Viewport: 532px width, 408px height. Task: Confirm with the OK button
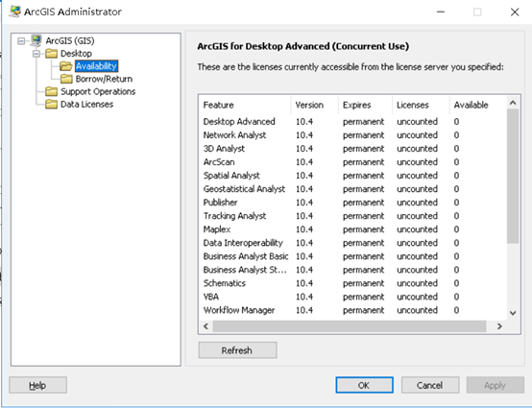364,385
